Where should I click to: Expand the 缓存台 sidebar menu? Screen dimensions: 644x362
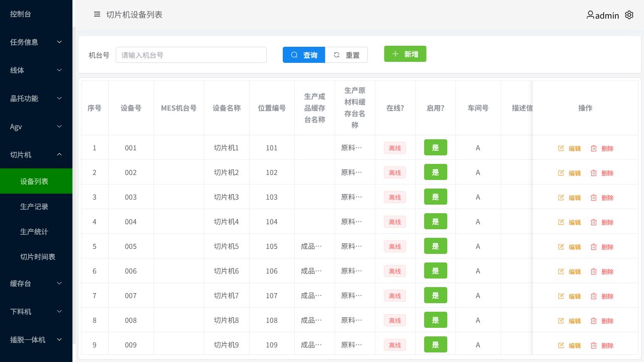[36, 284]
